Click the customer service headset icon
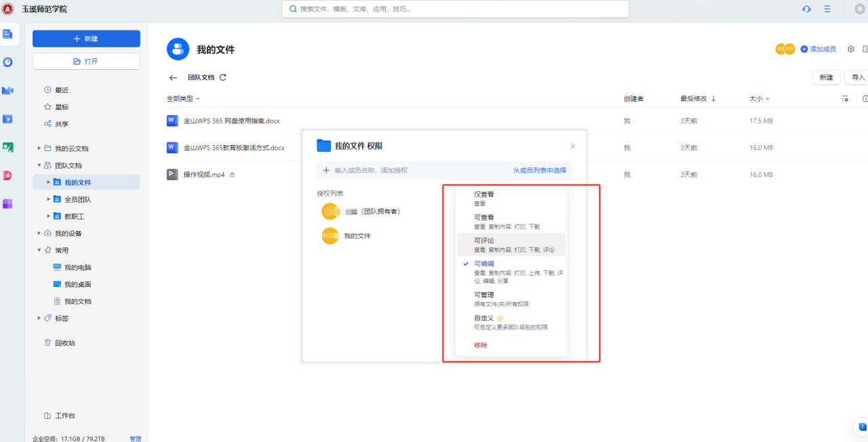The height and width of the screenshot is (442, 868). coord(806,9)
